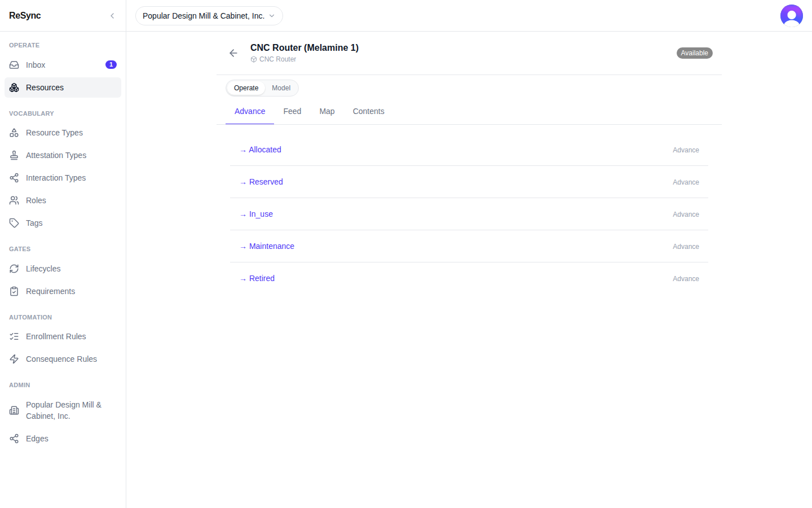The height and width of the screenshot is (508, 812).
Task: Open the Advance tab
Action: click(x=250, y=111)
